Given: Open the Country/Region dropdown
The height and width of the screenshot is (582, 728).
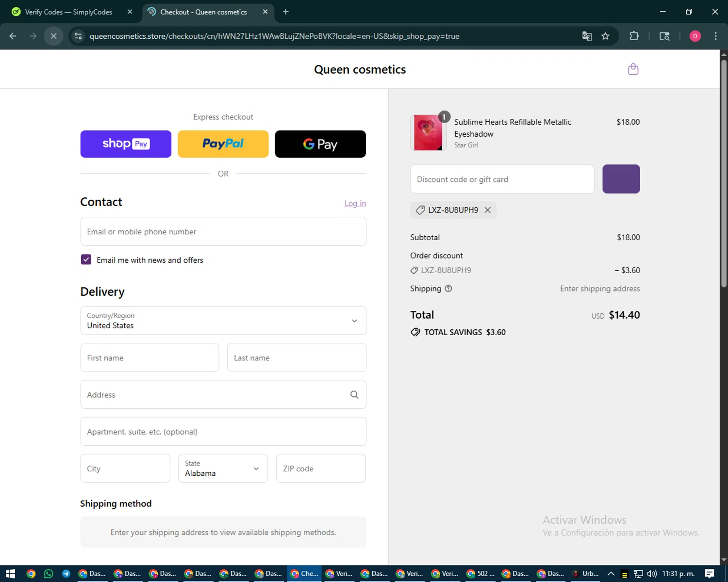Looking at the screenshot, I should (223, 321).
